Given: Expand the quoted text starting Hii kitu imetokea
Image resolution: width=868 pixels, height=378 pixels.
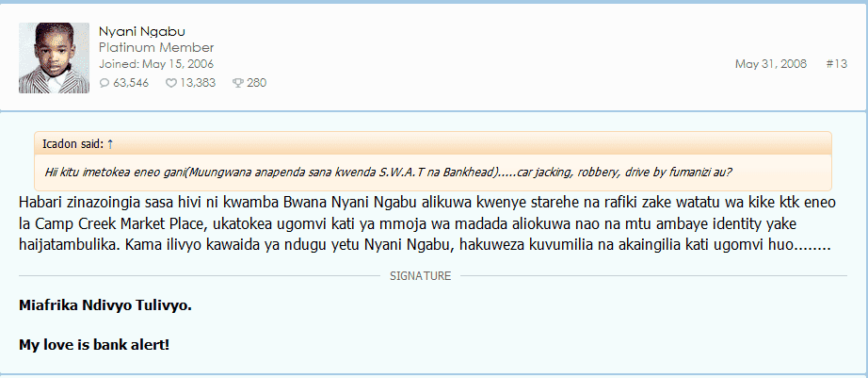Looking at the screenshot, I should click(x=388, y=172).
